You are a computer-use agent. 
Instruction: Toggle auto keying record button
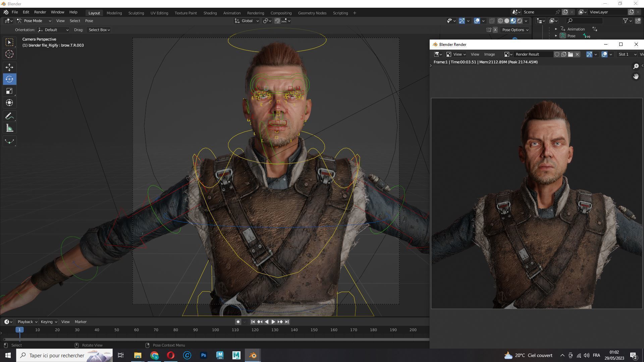point(238,322)
